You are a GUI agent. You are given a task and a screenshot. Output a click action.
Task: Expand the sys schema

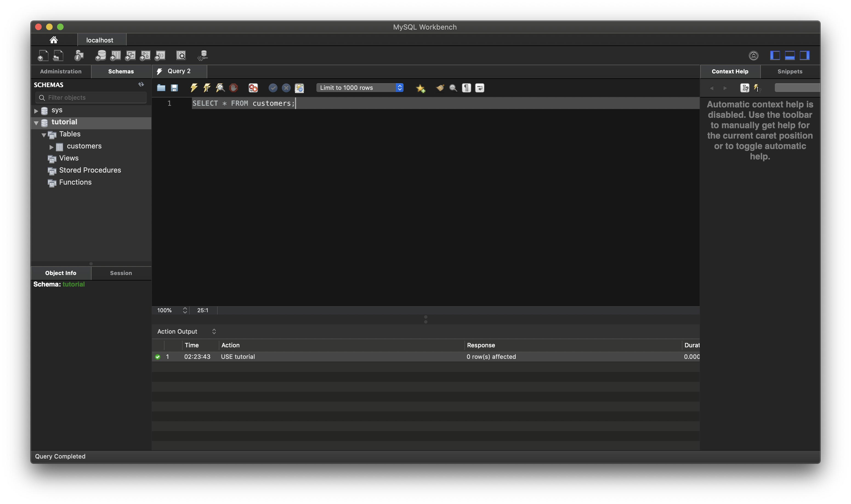coord(36,111)
